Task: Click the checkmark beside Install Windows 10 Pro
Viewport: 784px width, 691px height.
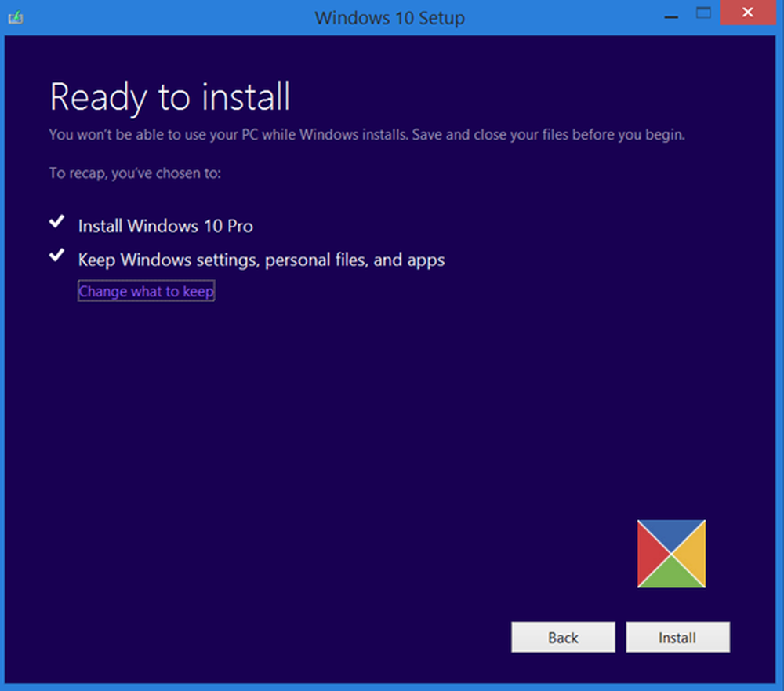Action: (56, 223)
